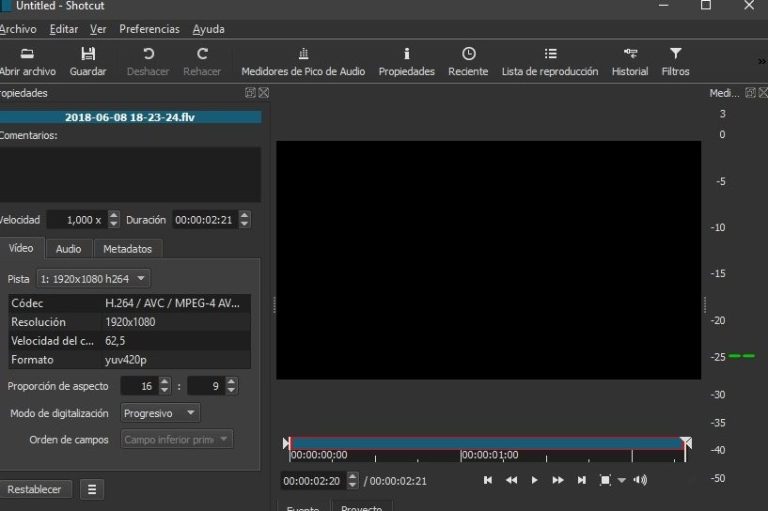This screenshot has height=511, width=768.
Task: Open the zoom options dropdown arrow
Action: click(622, 481)
